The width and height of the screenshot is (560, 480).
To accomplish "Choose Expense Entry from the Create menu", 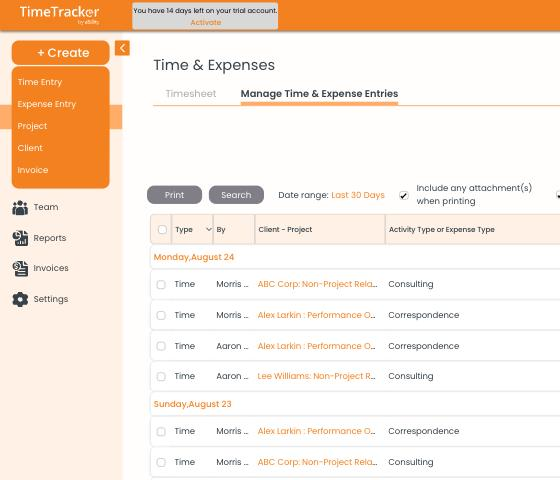I will 47,104.
